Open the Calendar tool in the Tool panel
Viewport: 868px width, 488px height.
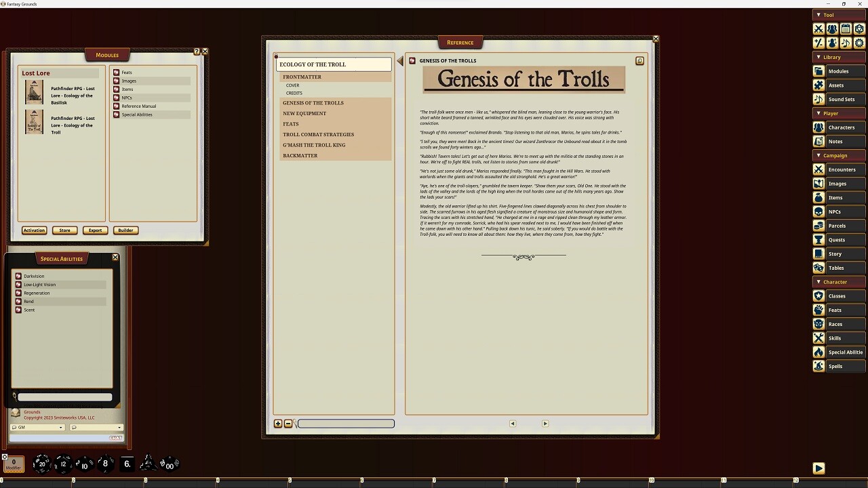click(x=846, y=28)
